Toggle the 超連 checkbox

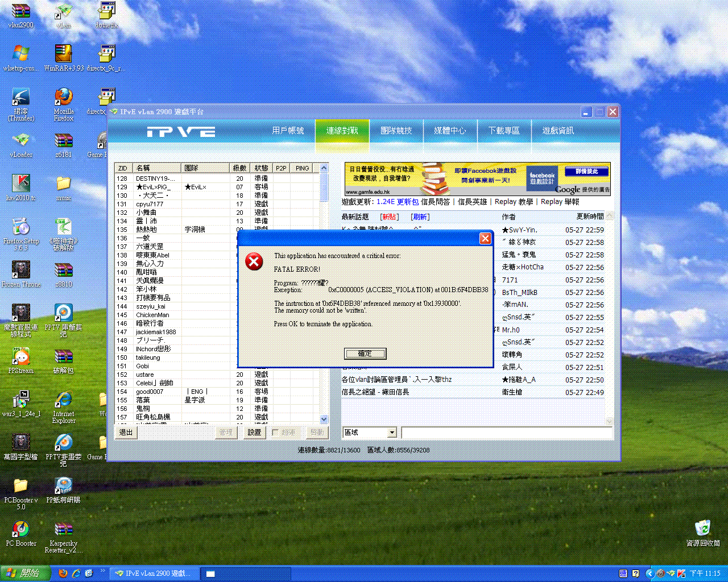click(x=275, y=433)
